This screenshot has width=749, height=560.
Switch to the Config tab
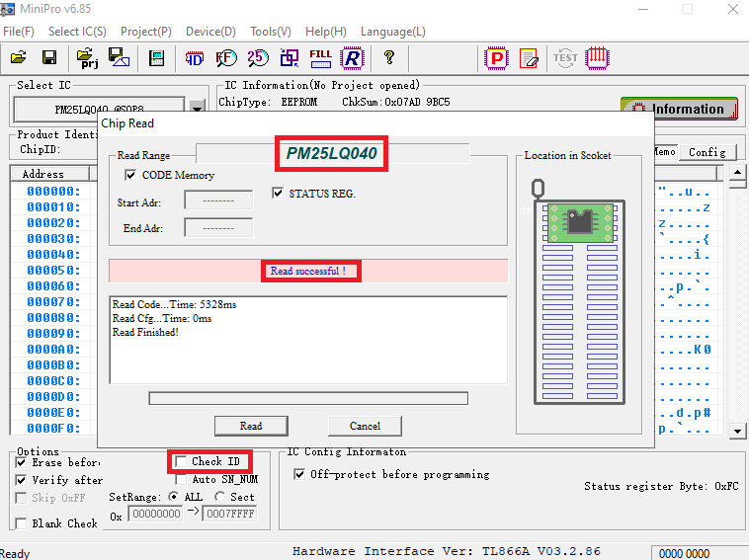pyautogui.click(x=707, y=152)
